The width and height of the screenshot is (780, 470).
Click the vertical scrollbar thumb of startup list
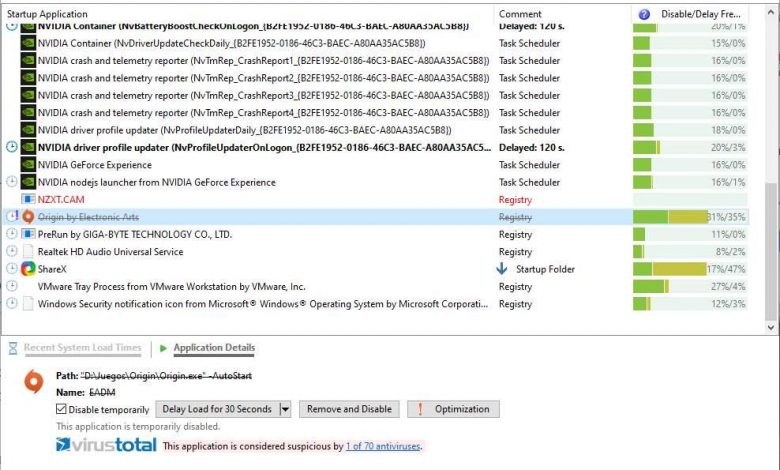[771, 252]
